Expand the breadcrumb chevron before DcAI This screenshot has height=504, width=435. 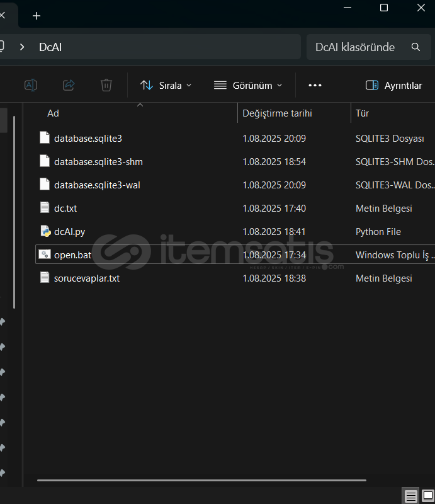click(22, 47)
